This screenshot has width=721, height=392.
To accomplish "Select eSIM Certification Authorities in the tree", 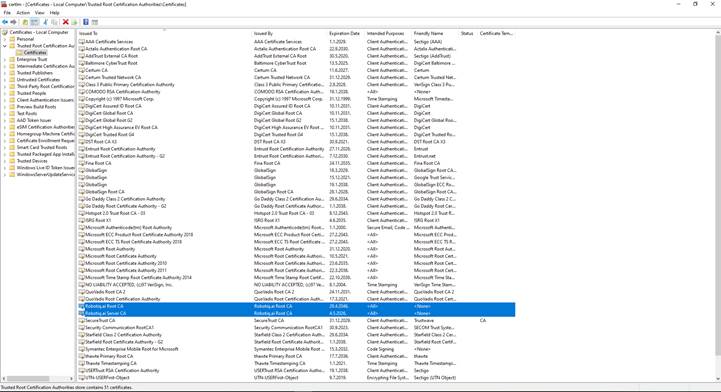I will tap(46, 127).
